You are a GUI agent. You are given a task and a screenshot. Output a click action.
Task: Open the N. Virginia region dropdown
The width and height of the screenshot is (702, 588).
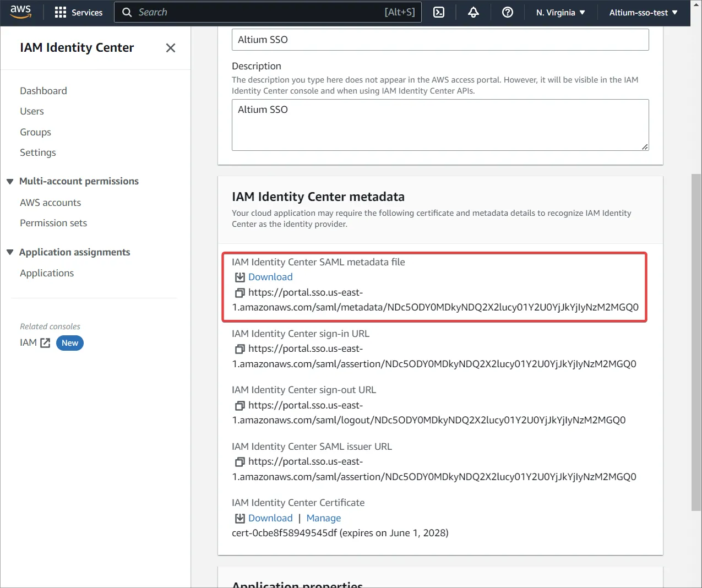[x=560, y=12]
